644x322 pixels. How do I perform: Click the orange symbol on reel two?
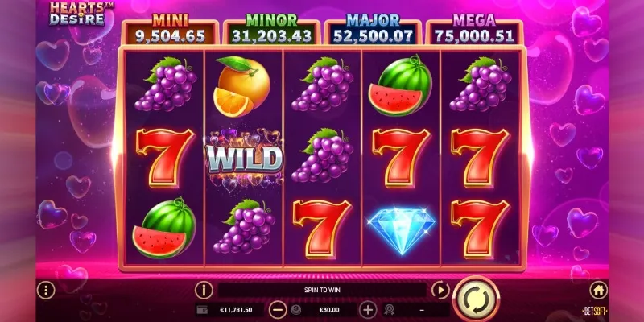click(x=242, y=87)
